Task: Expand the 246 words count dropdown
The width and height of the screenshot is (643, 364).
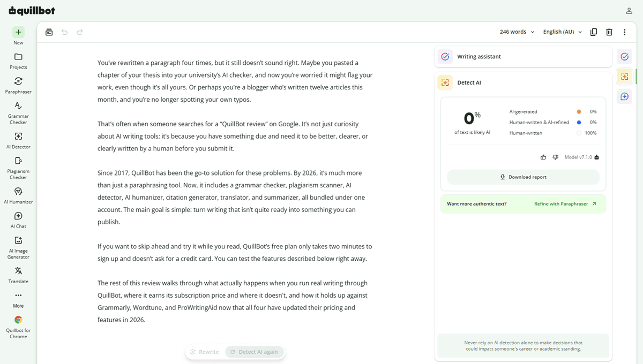Action: pos(517,32)
